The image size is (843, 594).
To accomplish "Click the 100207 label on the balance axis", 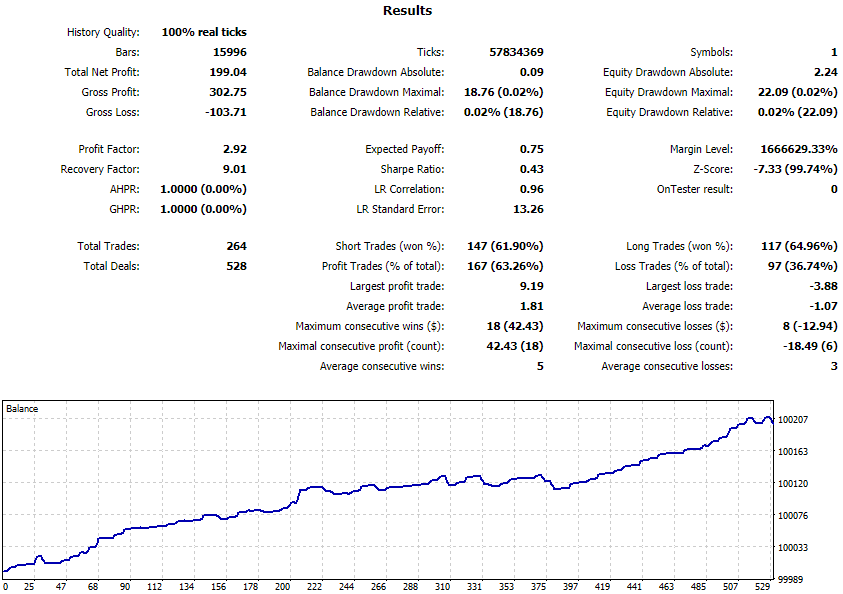I will point(792,419).
